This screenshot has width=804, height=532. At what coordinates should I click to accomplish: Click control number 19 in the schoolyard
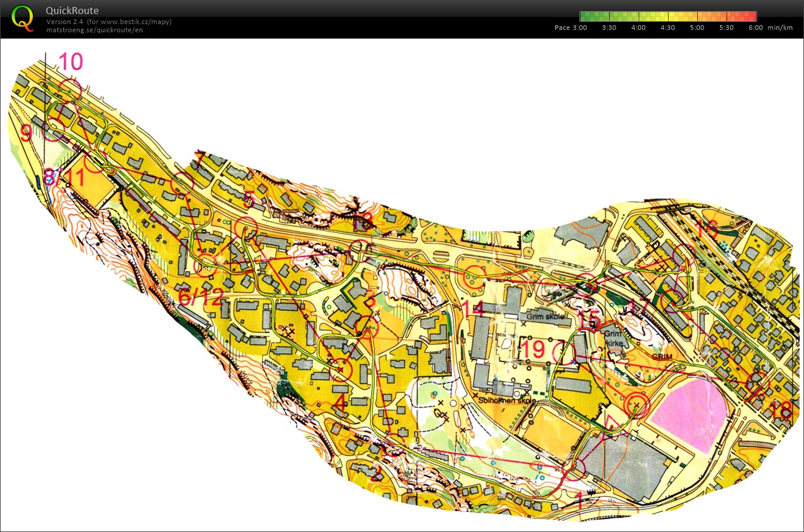[534, 350]
